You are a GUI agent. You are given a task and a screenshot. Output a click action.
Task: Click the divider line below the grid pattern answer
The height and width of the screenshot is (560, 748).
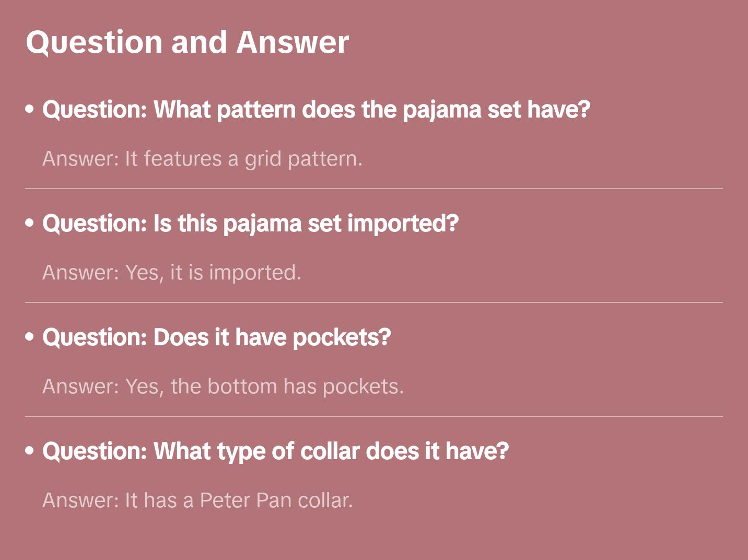click(x=374, y=189)
